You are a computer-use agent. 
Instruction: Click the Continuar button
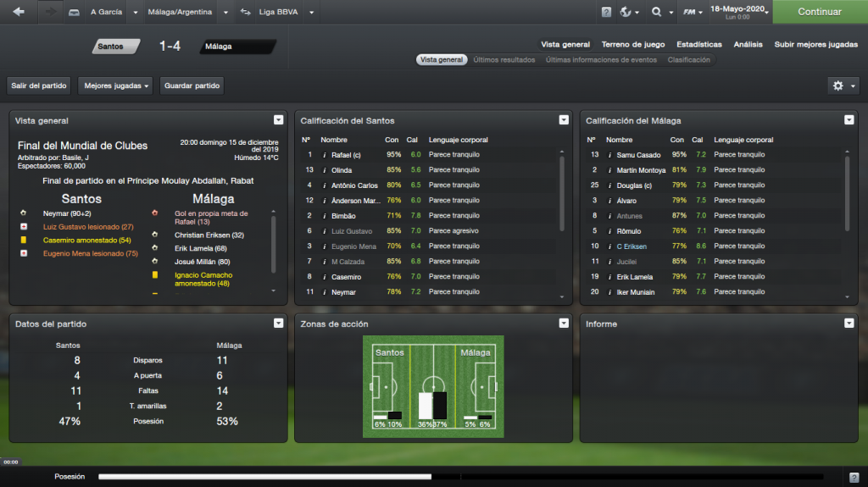[820, 12]
